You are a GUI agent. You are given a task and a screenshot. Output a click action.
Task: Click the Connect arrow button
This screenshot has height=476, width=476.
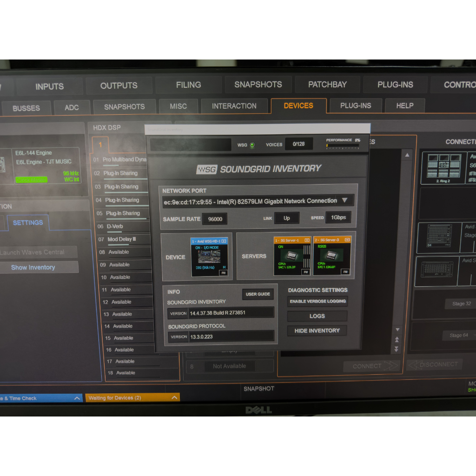[x=371, y=366]
